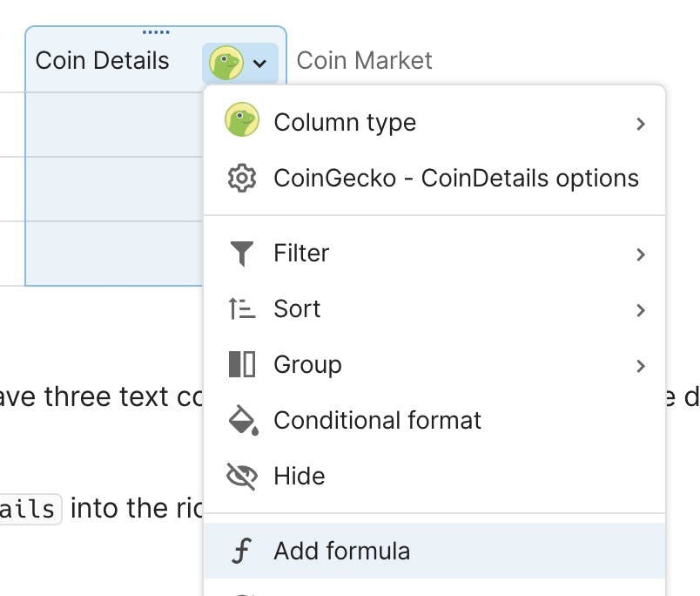
Task: Click the funnel Filter icon
Action: 241,254
